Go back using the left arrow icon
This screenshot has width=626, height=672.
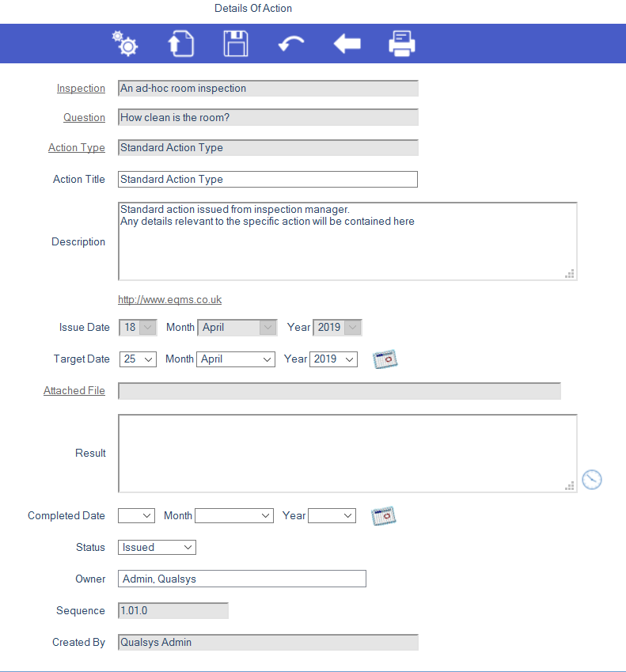347,44
